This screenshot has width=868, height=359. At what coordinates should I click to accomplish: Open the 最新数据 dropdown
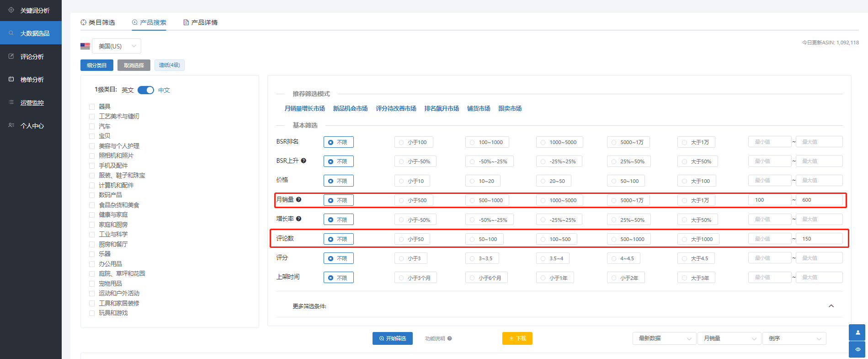[x=664, y=338]
